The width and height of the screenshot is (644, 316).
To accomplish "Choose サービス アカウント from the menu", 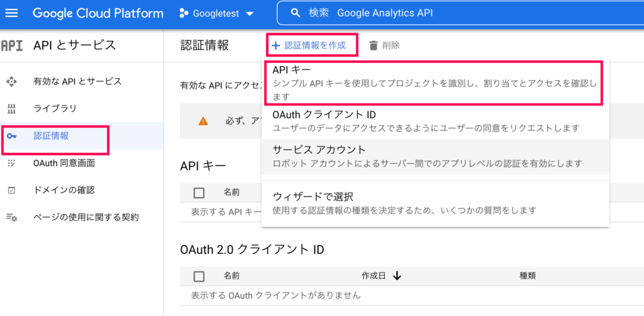I will 435,157.
